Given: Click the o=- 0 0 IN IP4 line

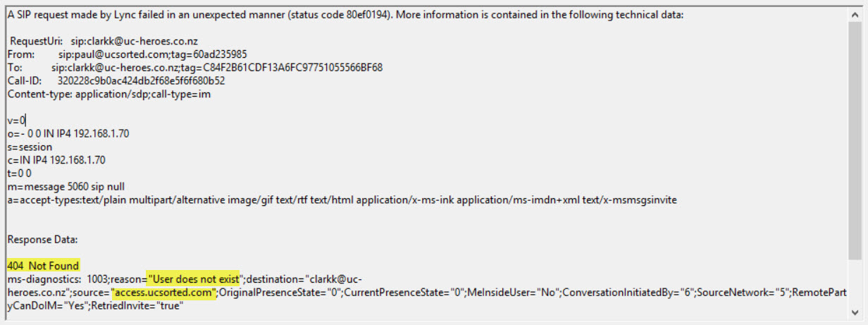Looking at the screenshot, I should (x=68, y=134).
